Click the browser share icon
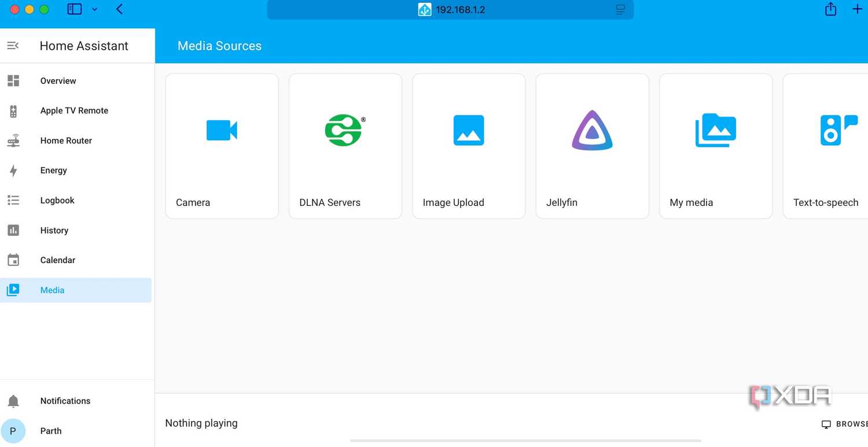The width and height of the screenshot is (868, 447). 831,9
